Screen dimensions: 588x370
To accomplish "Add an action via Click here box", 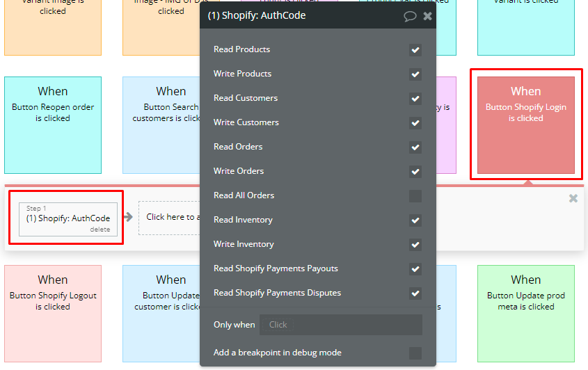I will point(170,218).
